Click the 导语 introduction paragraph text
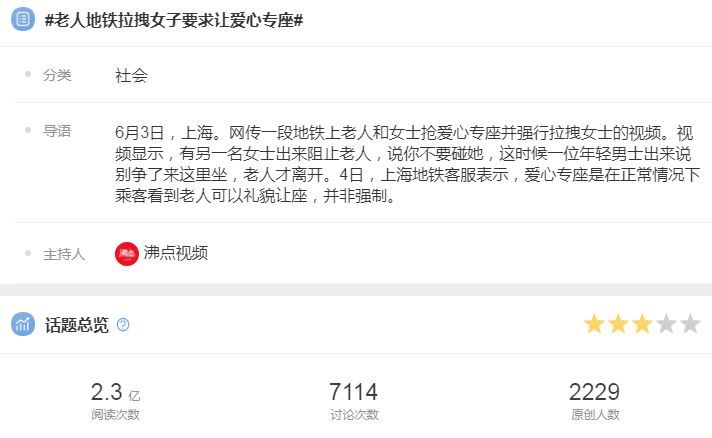712x438 pixels. pyautogui.click(x=407, y=164)
